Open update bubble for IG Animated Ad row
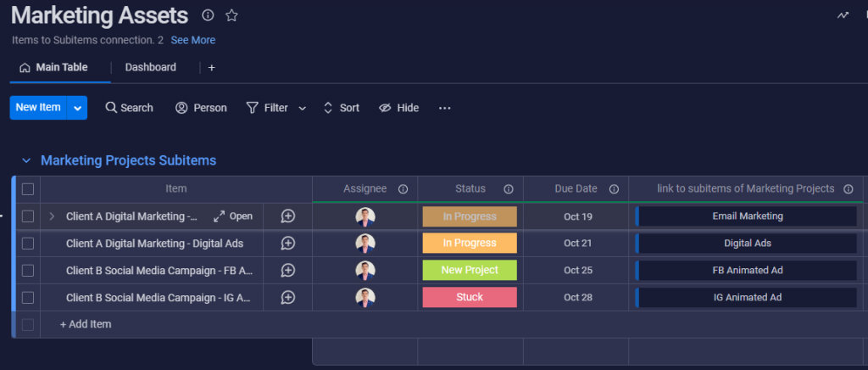 [288, 297]
